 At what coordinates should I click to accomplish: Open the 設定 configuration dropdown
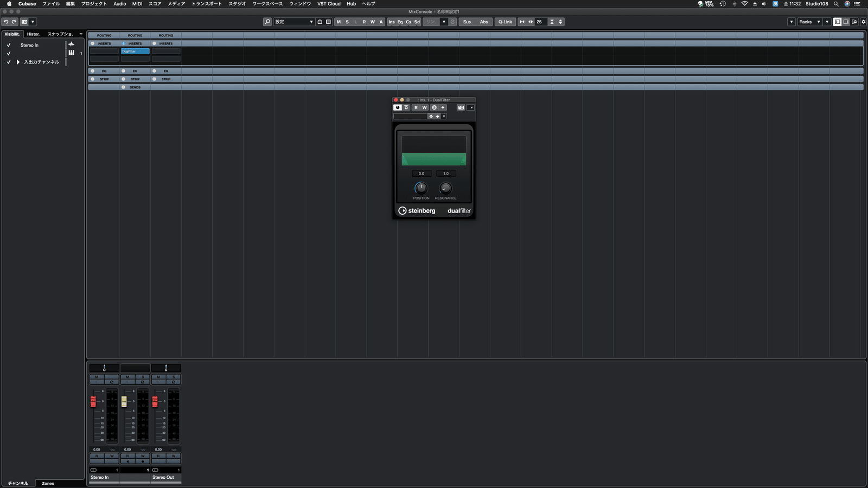pyautogui.click(x=293, y=22)
